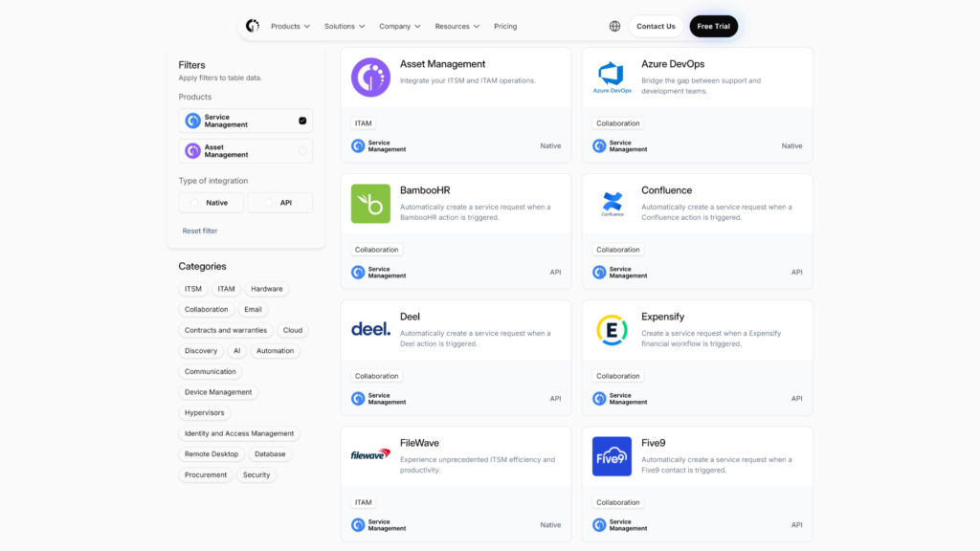Select the Automation category chip
The image size is (980, 551).
click(x=275, y=350)
